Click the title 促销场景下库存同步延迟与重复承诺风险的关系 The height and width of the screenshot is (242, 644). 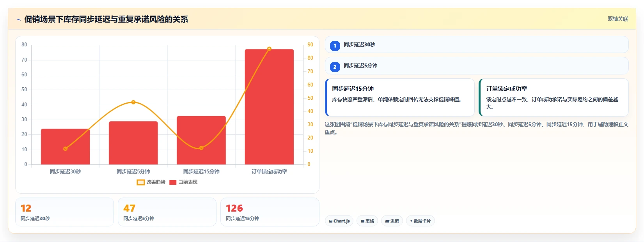(x=106, y=19)
